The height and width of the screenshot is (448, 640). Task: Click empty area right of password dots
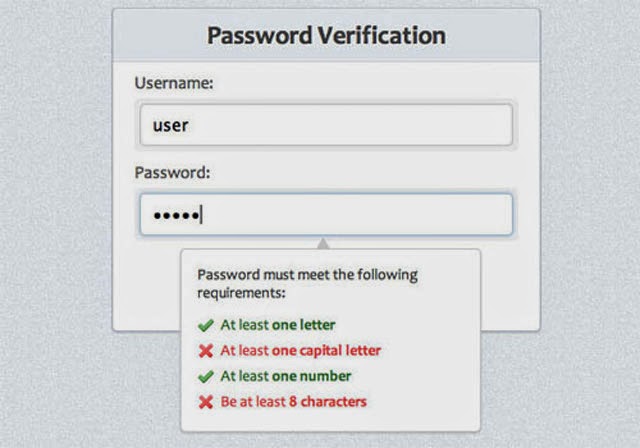pos(355,215)
